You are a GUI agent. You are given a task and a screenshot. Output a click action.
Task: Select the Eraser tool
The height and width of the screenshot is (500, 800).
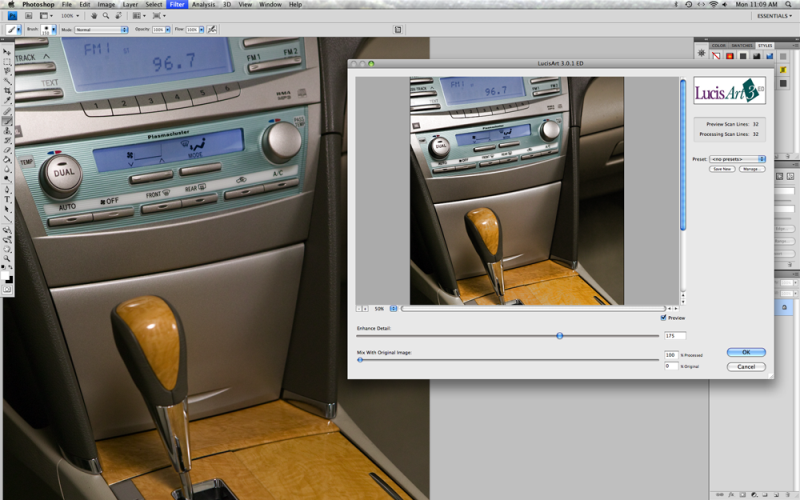[x=7, y=150]
